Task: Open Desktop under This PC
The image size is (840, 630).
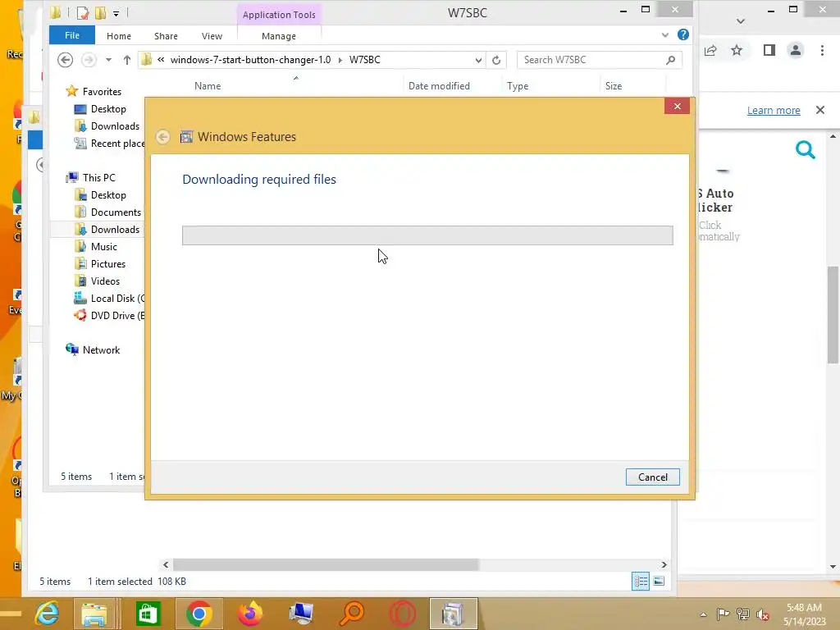Action: [108, 195]
